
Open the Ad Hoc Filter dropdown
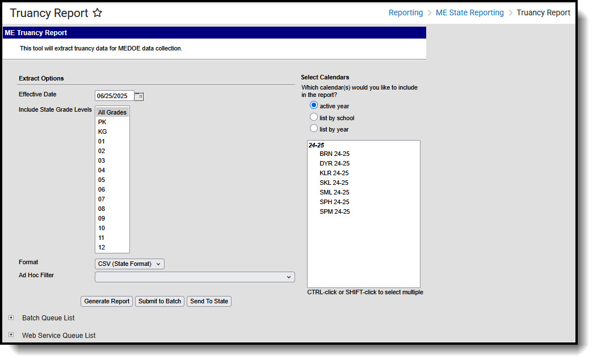[x=195, y=277]
